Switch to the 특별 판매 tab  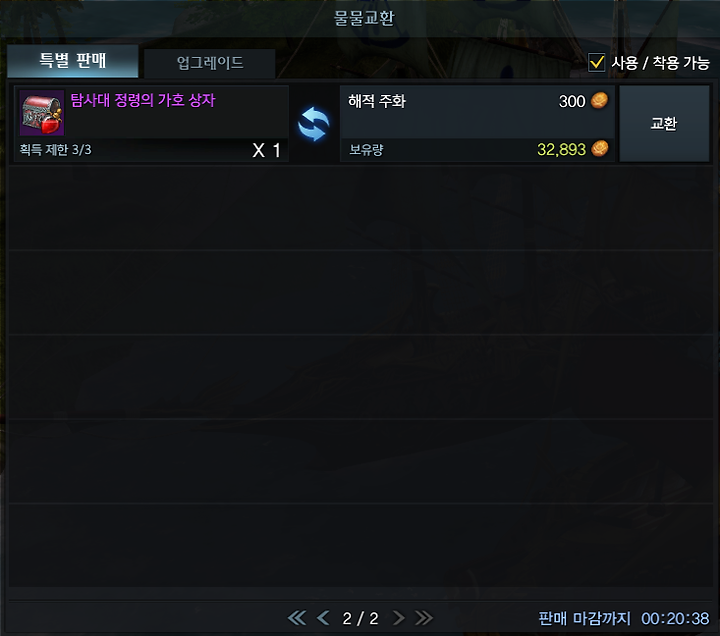[73, 61]
